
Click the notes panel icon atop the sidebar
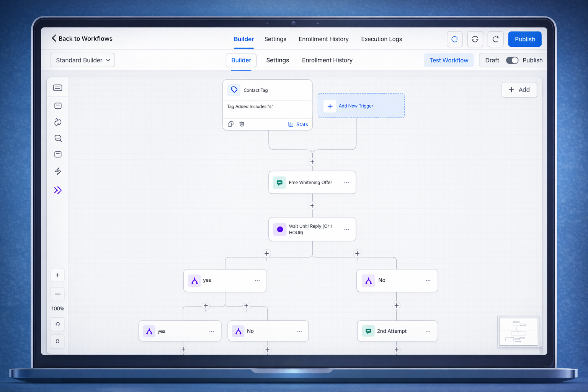pyautogui.click(x=57, y=87)
